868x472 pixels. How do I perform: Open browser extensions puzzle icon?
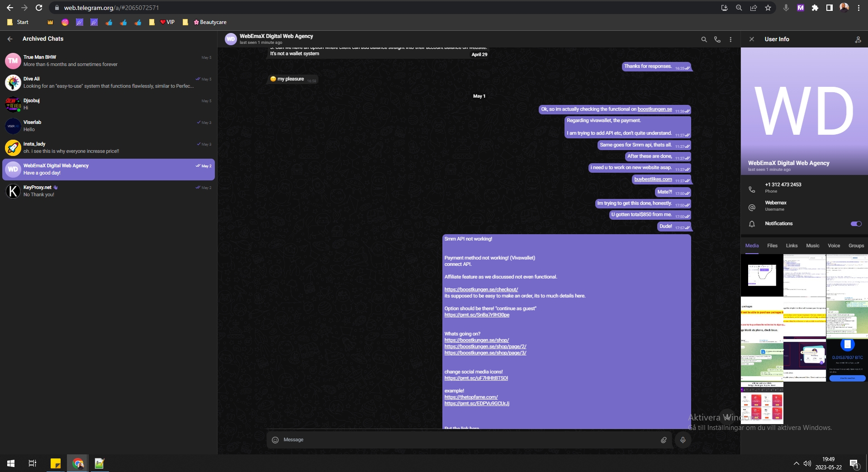(x=815, y=8)
